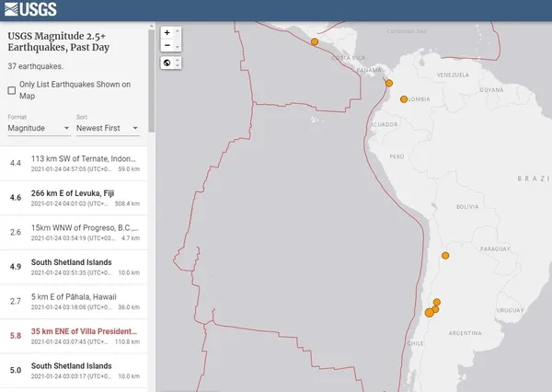The image size is (552, 392).
Task: Open the Sort dropdown set to Newest First
Action: [x=108, y=129]
